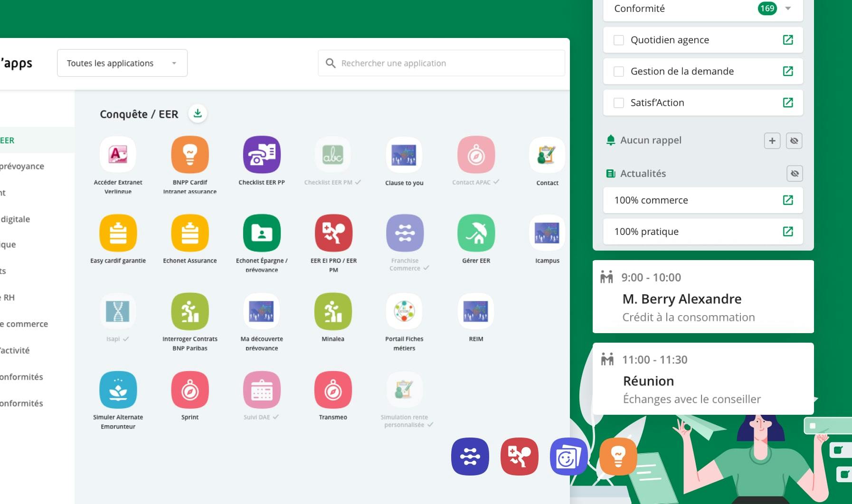The height and width of the screenshot is (504, 852).
Task: Select the digitale category in sidebar
Action: point(15,219)
